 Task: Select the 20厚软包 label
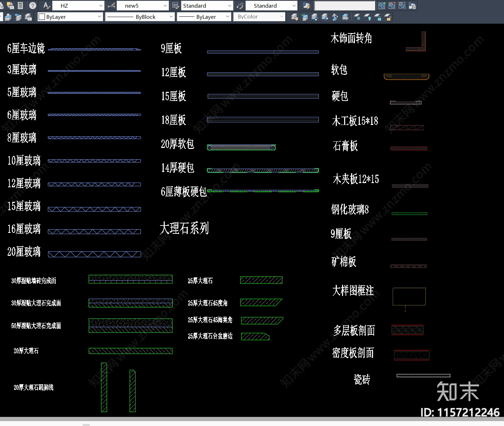point(178,144)
